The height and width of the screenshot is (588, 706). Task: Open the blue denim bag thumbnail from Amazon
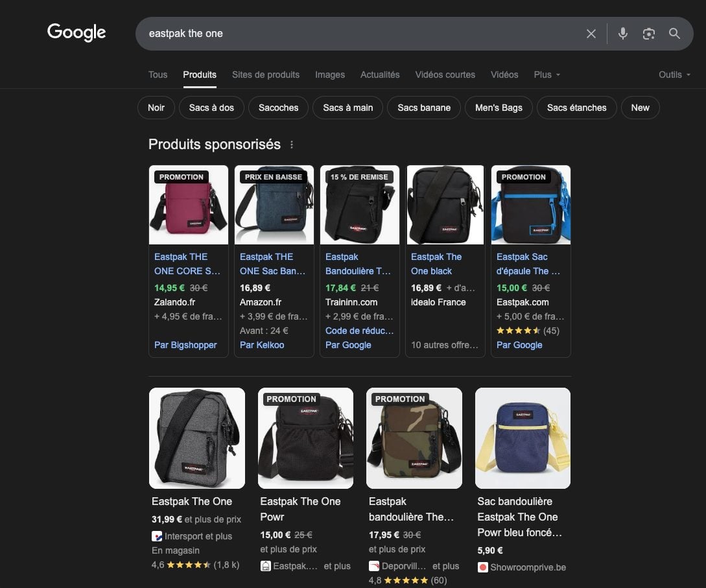coord(274,205)
